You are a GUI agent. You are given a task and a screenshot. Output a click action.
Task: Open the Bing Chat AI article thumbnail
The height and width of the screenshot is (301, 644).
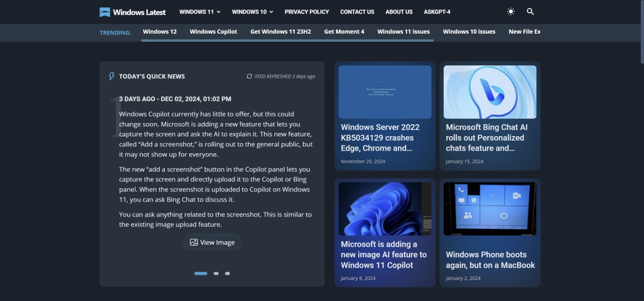pyautogui.click(x=490, y=92)
